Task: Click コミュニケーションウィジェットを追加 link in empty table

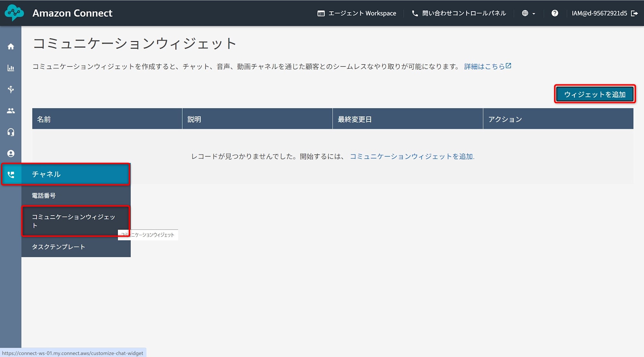Action: pyautogui.click(x=411, y=156)
